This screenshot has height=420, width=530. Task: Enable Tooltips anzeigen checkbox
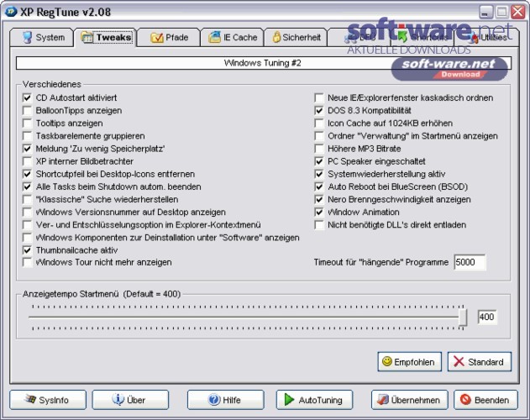(x=27, y=123)
